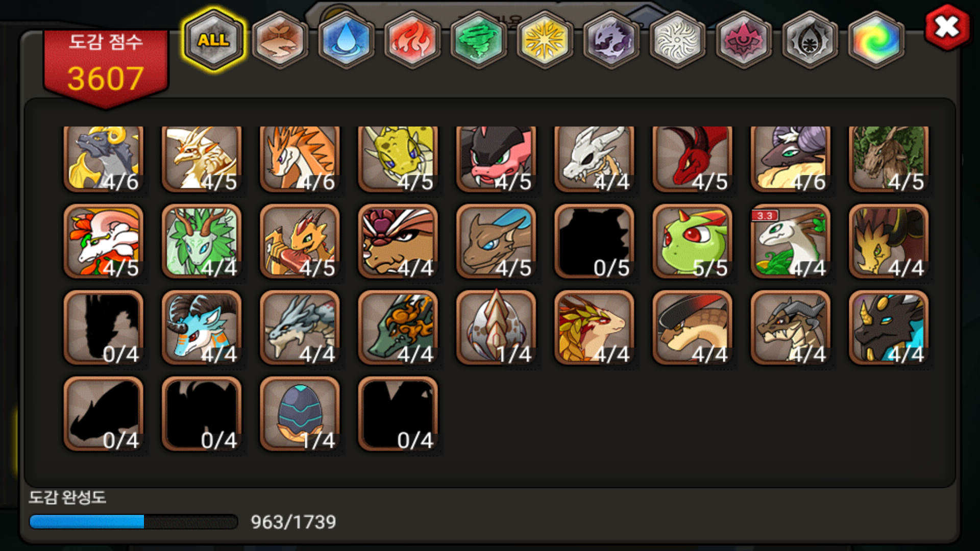This screenshot has width=980, height=551.
Task: Open the dark blue egg 1/4 entry
Action: (300, 414)
